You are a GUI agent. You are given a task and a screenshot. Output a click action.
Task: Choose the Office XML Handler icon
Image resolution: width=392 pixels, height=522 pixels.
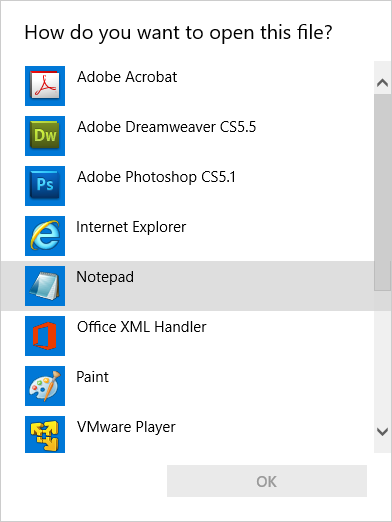click(45, 336)
